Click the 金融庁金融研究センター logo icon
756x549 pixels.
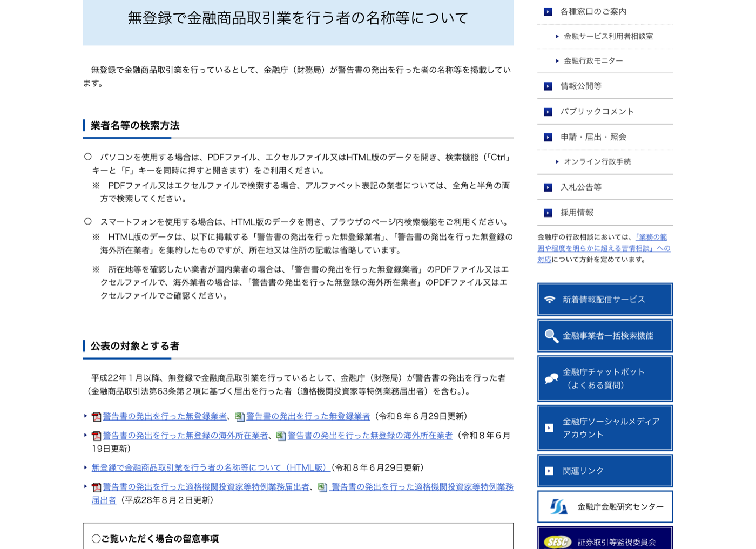tap(559, 507)
